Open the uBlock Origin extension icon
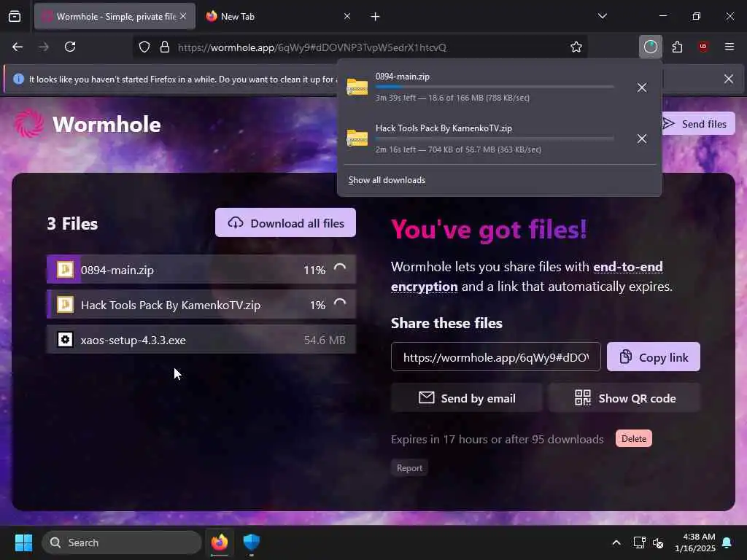This screenshot has width=747, height=560. (x=703, y=47)
